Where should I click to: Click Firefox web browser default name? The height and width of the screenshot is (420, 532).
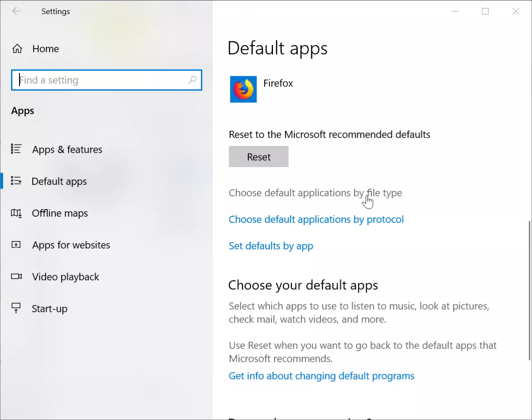pyautogui.click(x=278, y=83)
